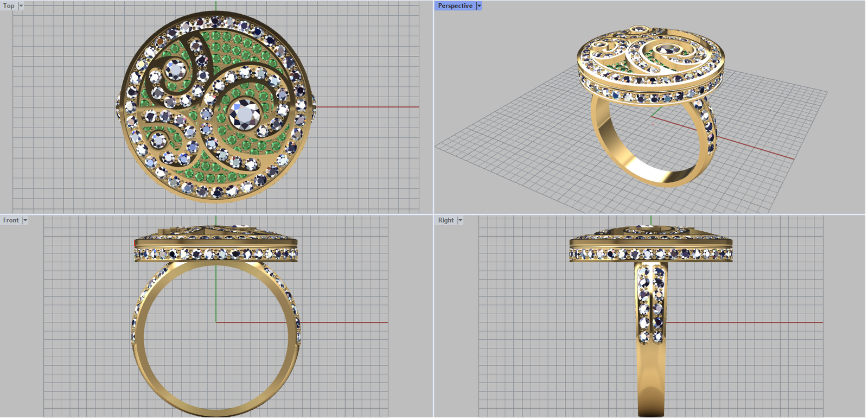This screenshot has height=419, width=868.
Task: Expand the Front viewport menu arrow
Action: [25, 220]
